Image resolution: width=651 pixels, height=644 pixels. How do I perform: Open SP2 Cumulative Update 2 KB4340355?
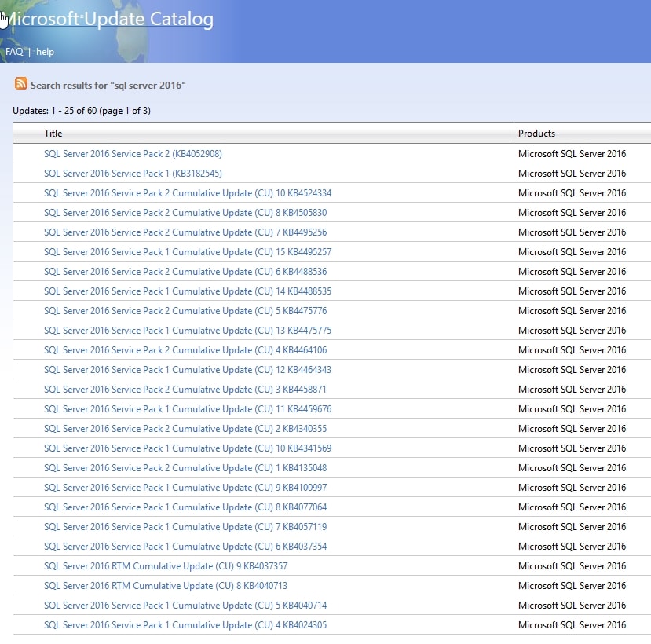pyautogui.click(x=185, y=429)
